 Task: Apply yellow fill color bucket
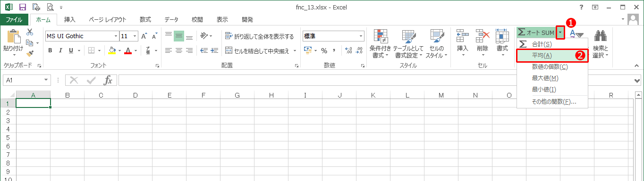[112, 50]
